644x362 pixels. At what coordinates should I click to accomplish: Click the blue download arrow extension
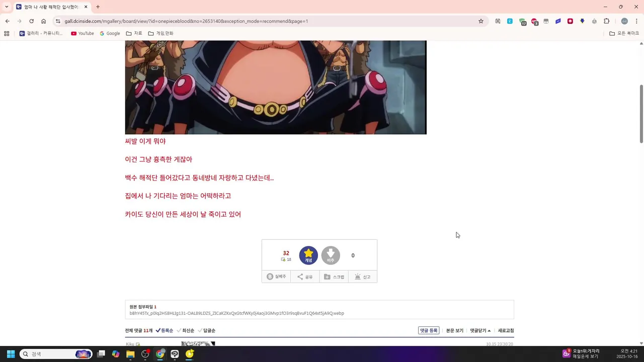pos(582,21)
